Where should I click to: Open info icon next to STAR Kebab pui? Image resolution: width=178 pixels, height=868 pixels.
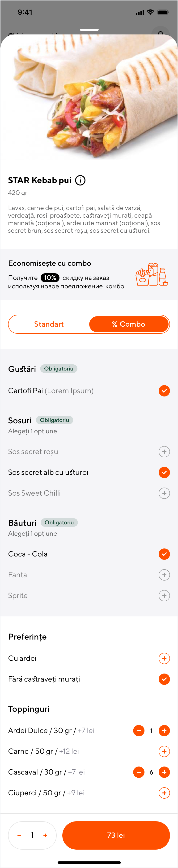(x=80, y=180)
